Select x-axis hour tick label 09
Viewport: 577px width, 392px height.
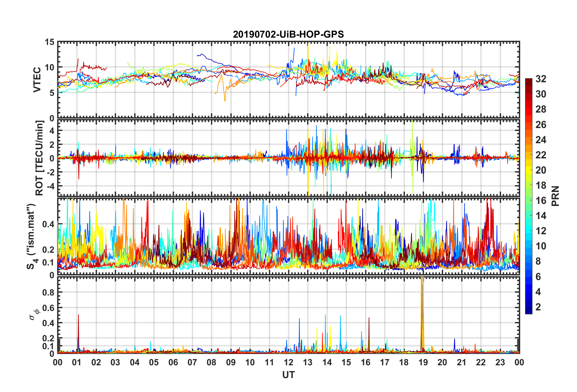[231, 362]
